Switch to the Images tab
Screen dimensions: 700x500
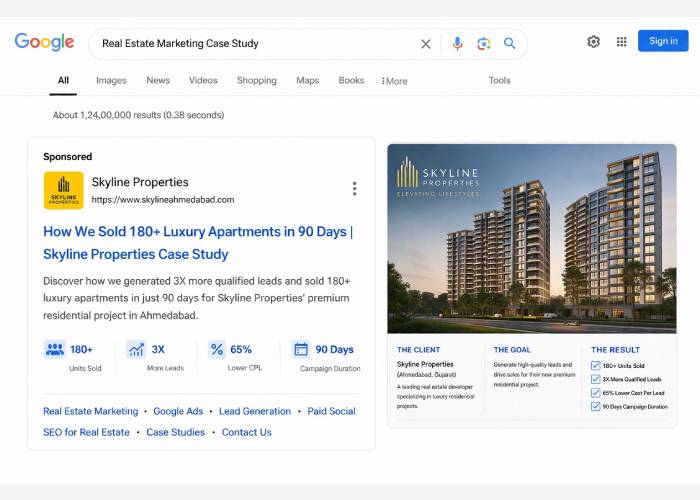point(111,80)
